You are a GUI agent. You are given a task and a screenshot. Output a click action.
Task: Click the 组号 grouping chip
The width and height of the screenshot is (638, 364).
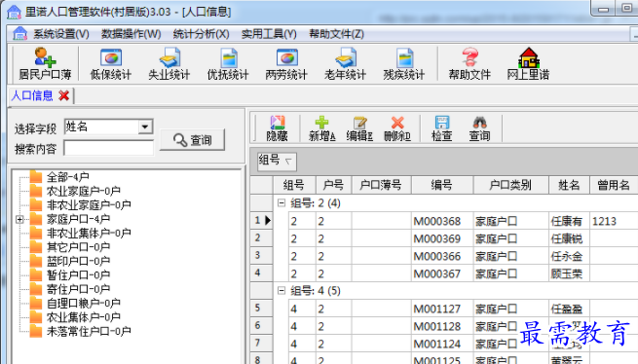(277, 161)
